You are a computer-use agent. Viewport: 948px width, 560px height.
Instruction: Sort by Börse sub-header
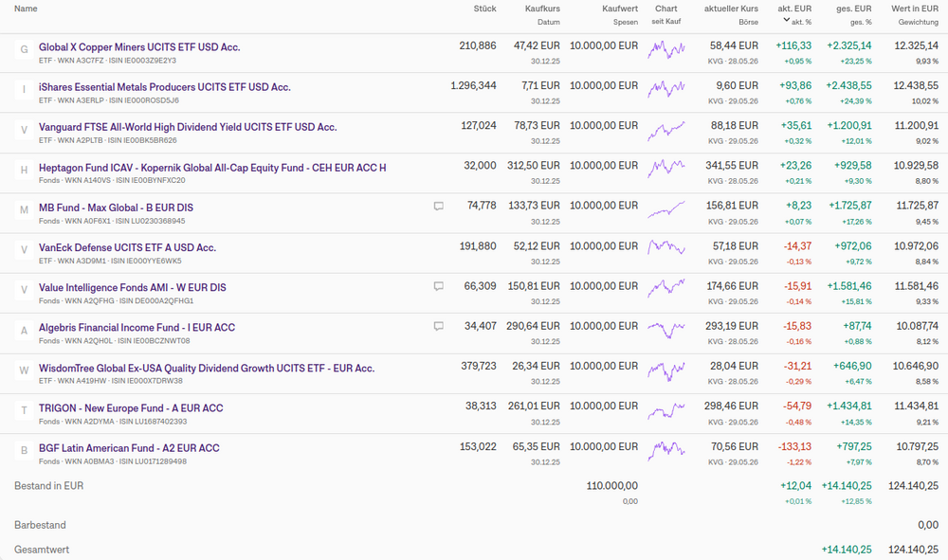(749, 22)
